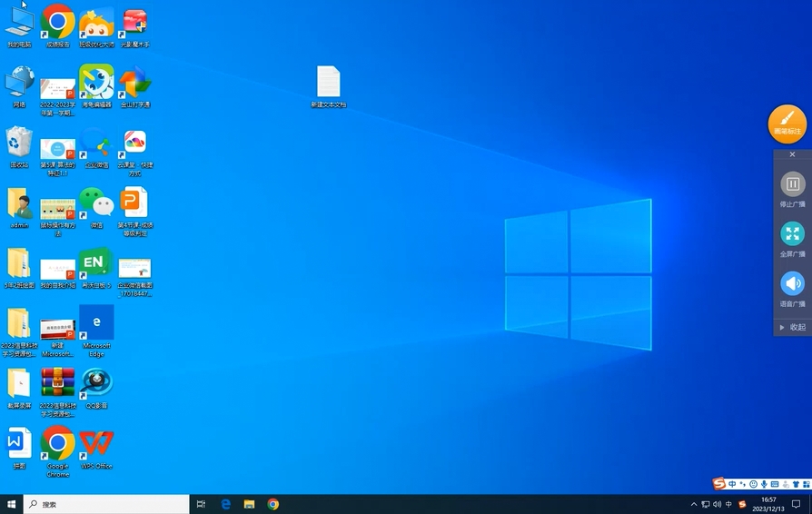The height and width of the screenshot is (514, 812).
Task: Toggle Sogou Chinese/English mode 中
Action: [732, 485]
